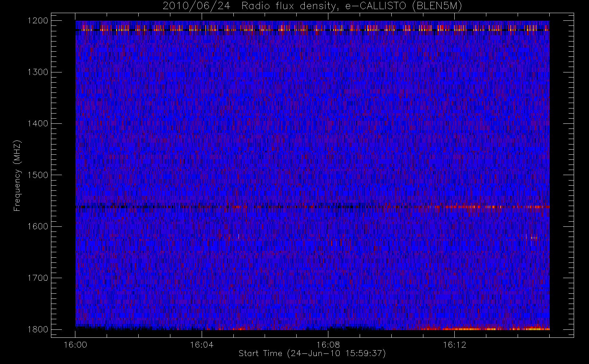
Task: Click the 1700 frequency tick label
Action: point(38,278)
